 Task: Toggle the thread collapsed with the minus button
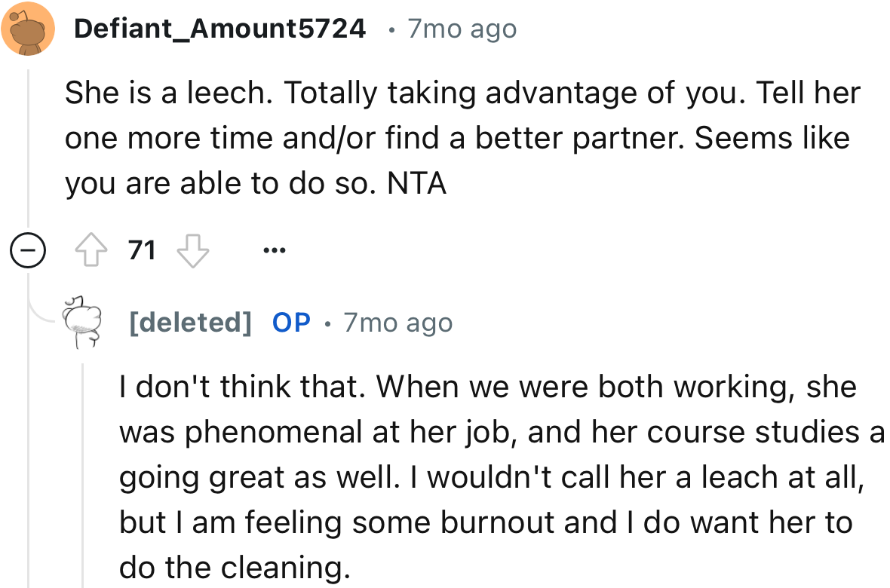28,249
